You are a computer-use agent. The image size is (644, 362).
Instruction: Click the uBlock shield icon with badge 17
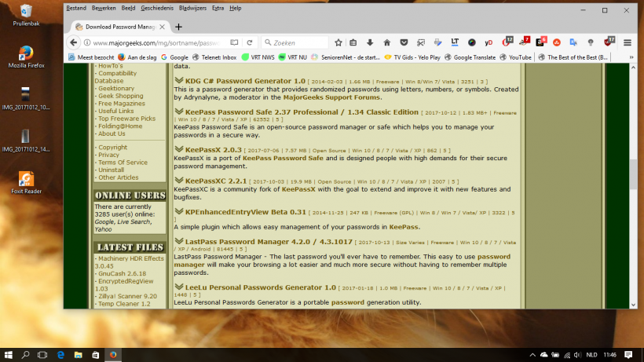click(x=609, y=42)
